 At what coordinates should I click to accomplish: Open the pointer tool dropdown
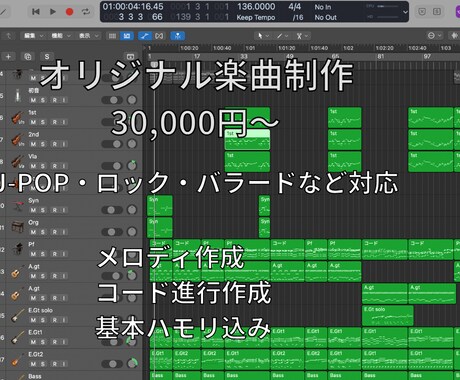pos(264,36)
